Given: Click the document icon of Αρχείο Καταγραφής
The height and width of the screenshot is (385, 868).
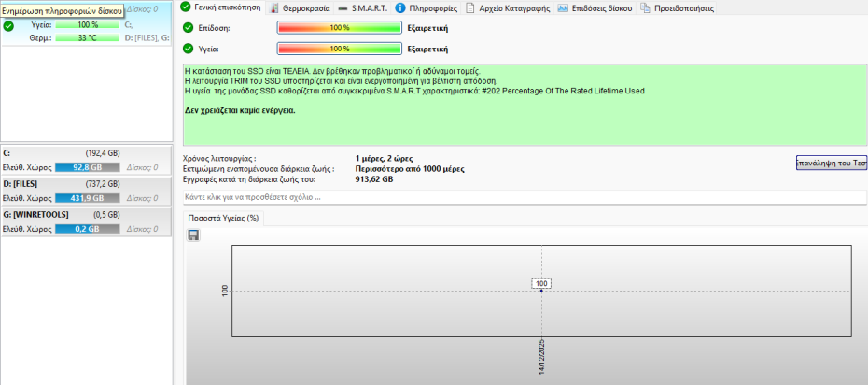Looking at the screenshot, I should point(469,7).
